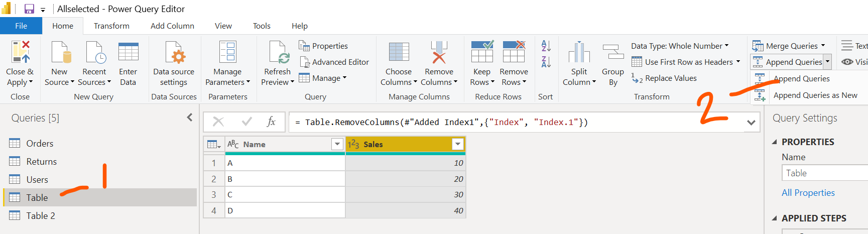This screenshot has height=234, width=868.
Task: Collapse the Queries pane
Action: pyautogui.click(x=190, y=118)
